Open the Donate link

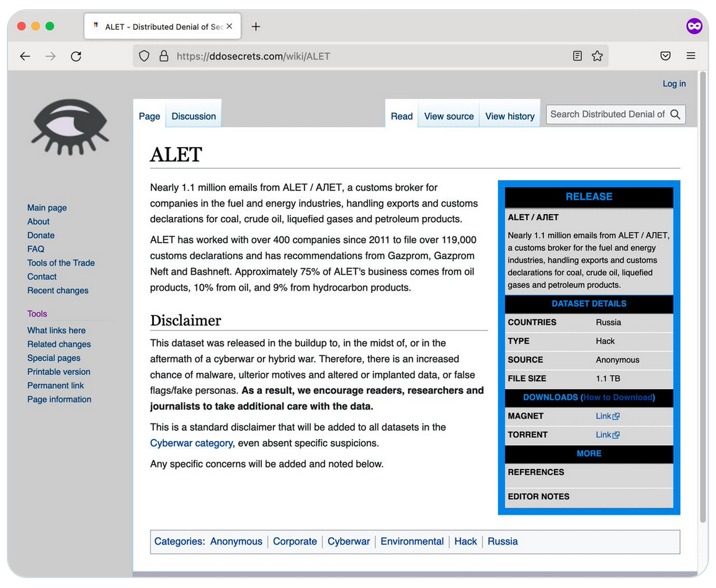pyautogui.click(x=41, y=235)
